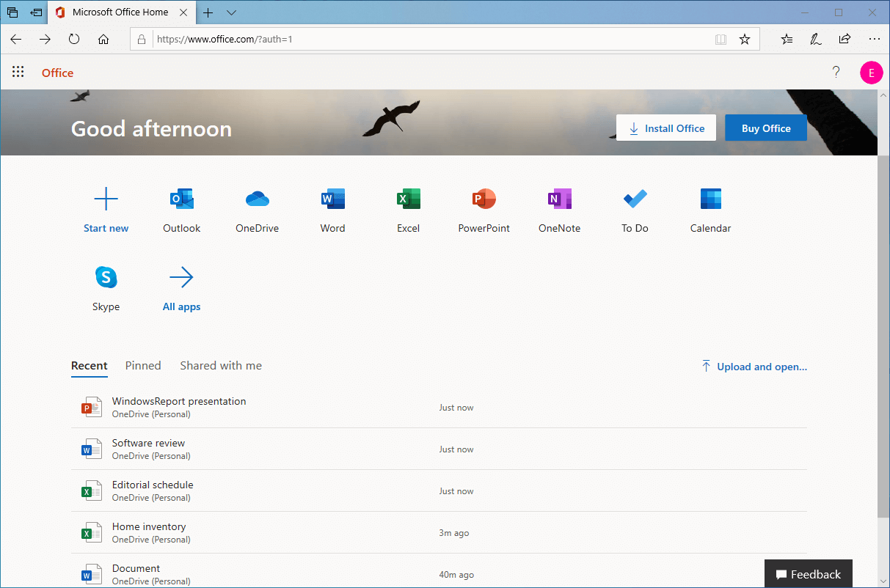Viewport: 890px width, 588px height.
Task: Refresh the current page
Action: pos(74,39)
